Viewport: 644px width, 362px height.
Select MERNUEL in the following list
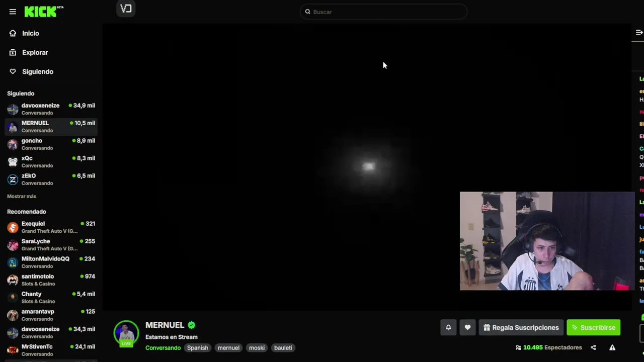coord(51,127)
